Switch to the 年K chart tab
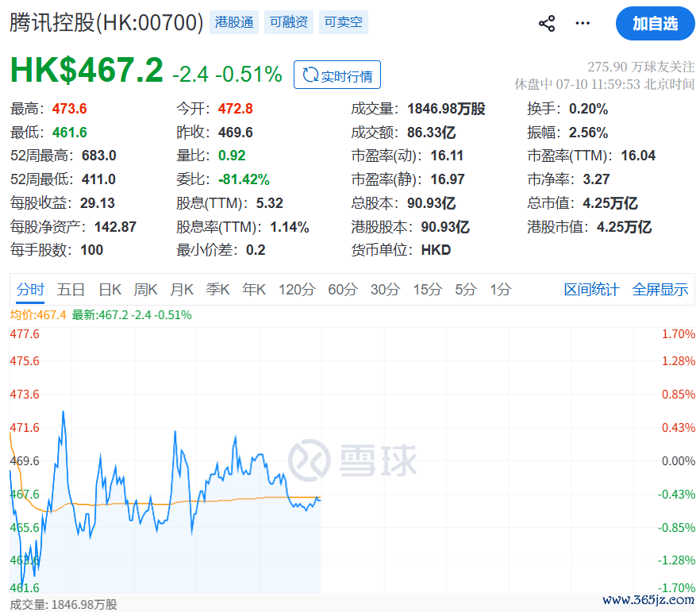700x612 pixels. pyautogui.click(x=254, y=289)
